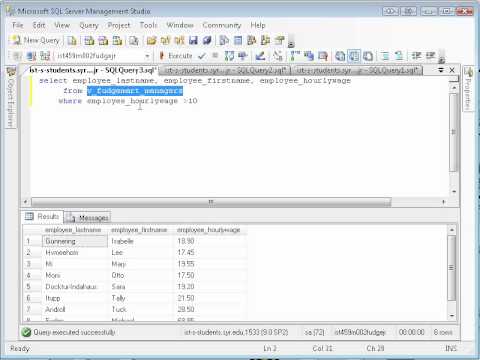The image size is (480, 360).
Task: Click the Analysis Services XMLA Query icon
Action: (117, 41)
